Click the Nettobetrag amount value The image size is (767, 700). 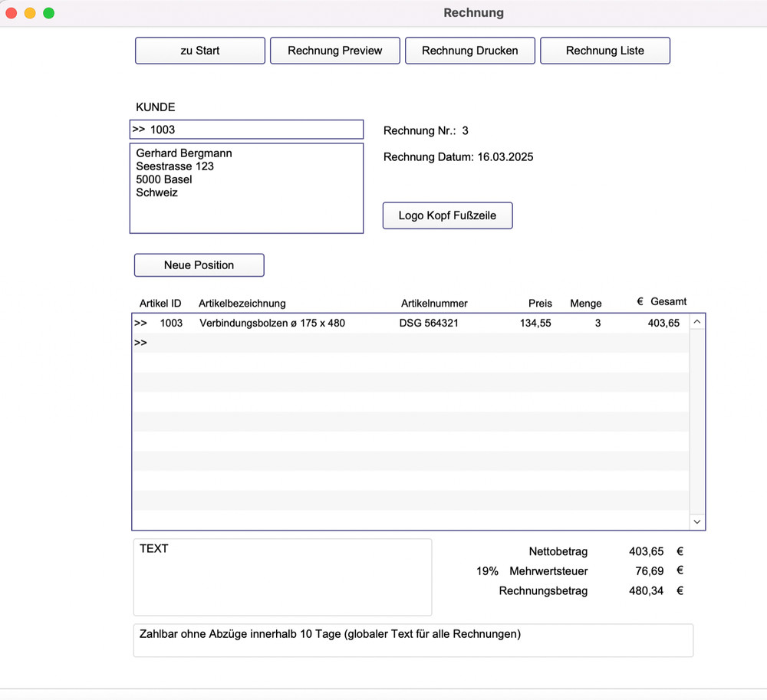[644, 551]
